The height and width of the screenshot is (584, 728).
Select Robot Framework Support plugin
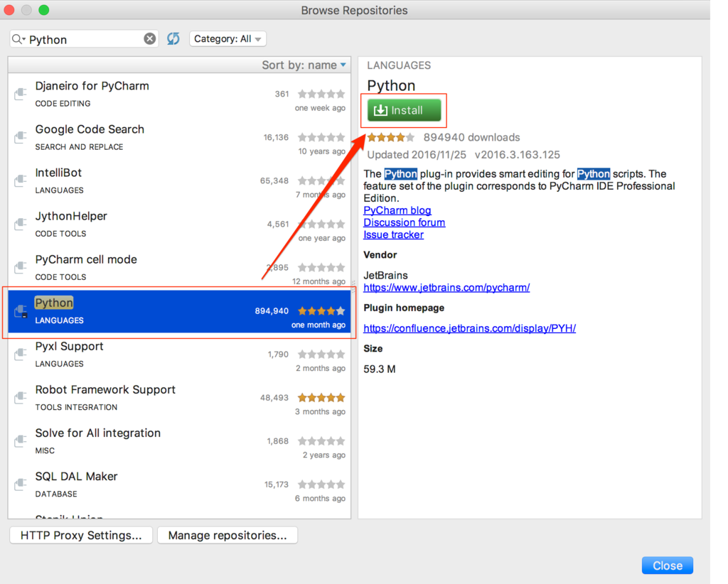click(179, 398)
